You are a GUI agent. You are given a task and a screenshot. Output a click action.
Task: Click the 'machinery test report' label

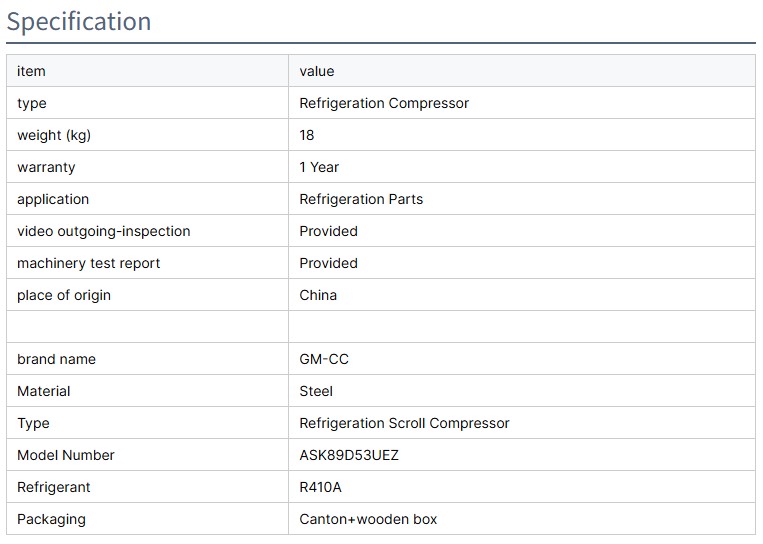pos(88,263)
